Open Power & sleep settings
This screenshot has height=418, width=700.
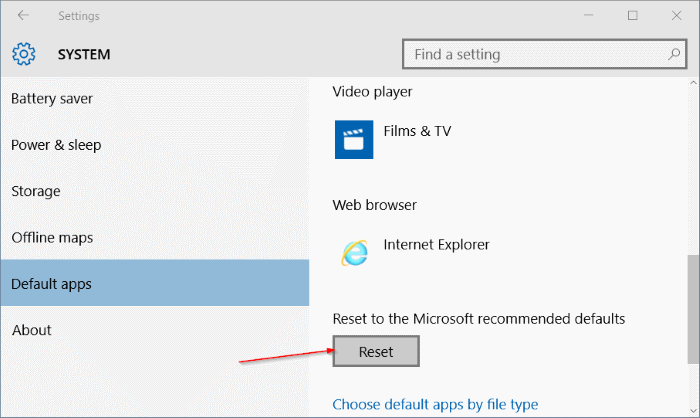click(x=154, y=145)
